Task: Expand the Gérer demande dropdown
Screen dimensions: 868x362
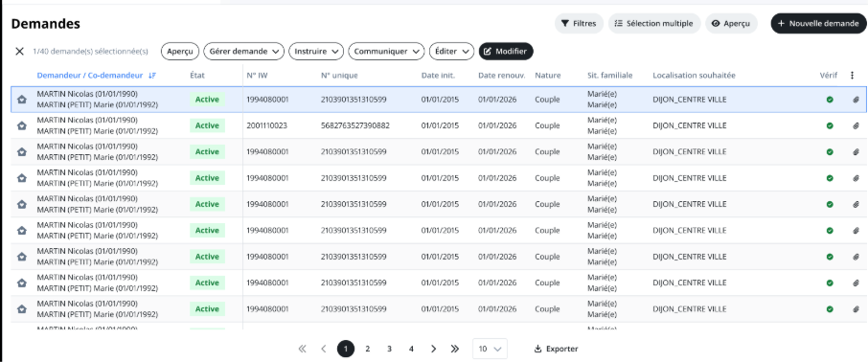Action: click(x=243, y=51)
